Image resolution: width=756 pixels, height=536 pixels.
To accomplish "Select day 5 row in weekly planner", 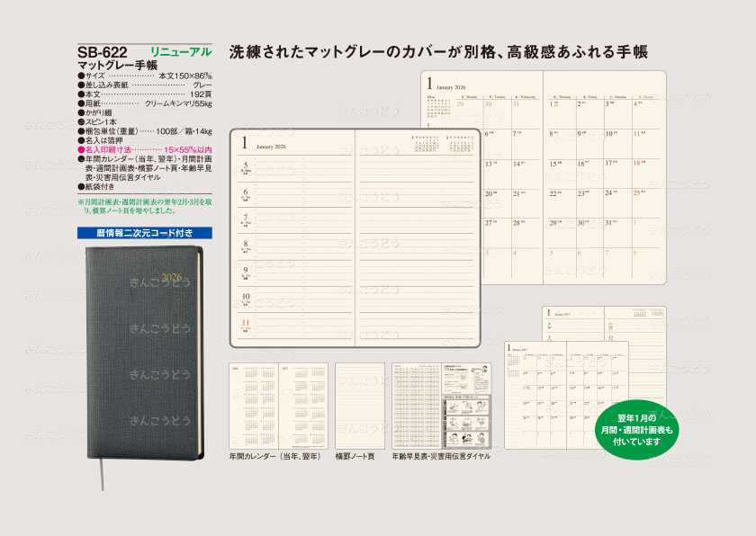I will (296, 167).
